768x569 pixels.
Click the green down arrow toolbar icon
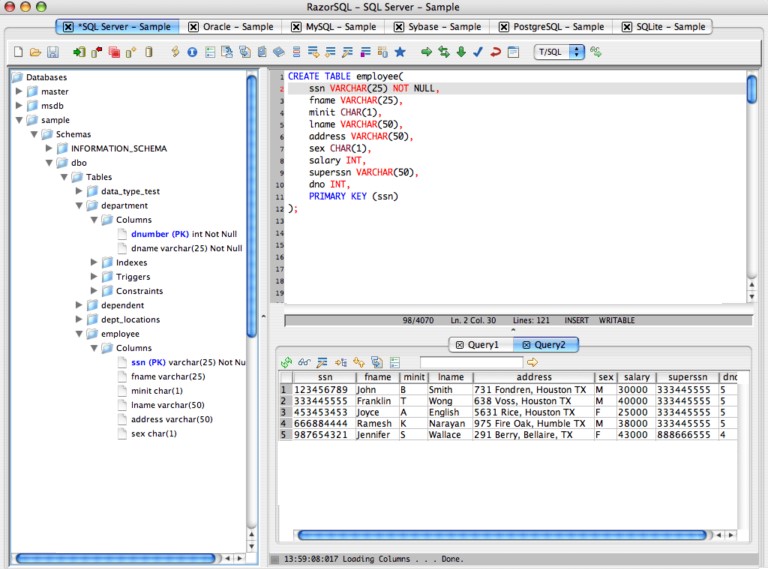point(461,52)
